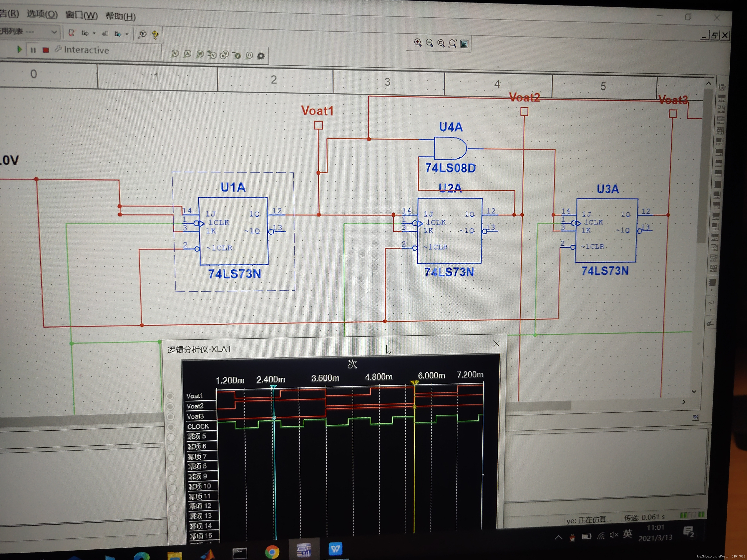
Task: Zoom out of the schematic
Action: pyautogui.click(x=430, y=43)
